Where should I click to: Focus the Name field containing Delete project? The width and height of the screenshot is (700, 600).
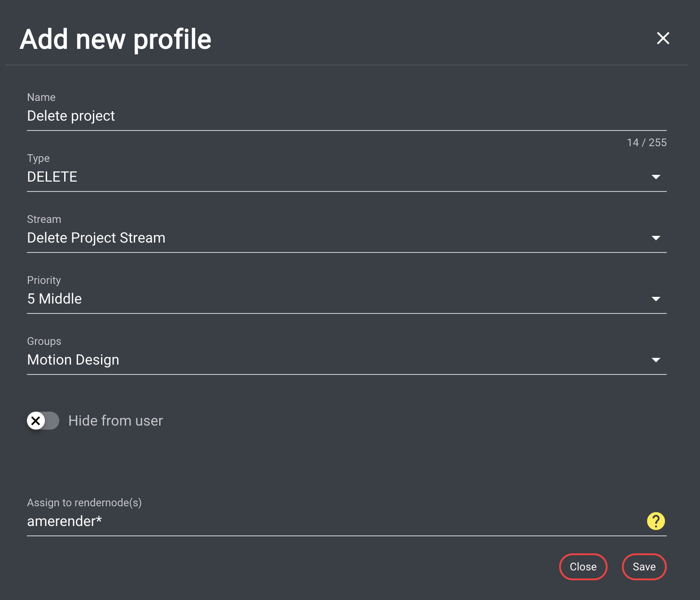(x=314, y=116)
